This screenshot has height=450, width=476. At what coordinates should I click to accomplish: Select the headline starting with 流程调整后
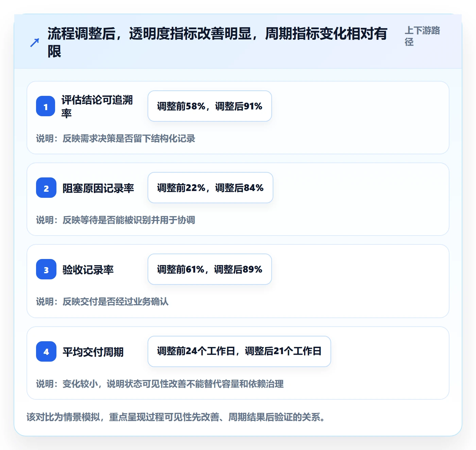pyautogui.click(x=217, y=42)
